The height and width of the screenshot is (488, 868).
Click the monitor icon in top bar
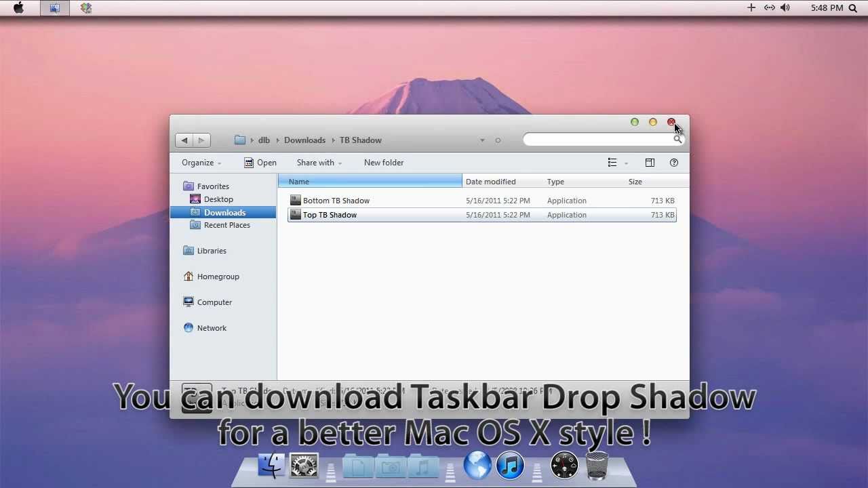tap(55, 8)
